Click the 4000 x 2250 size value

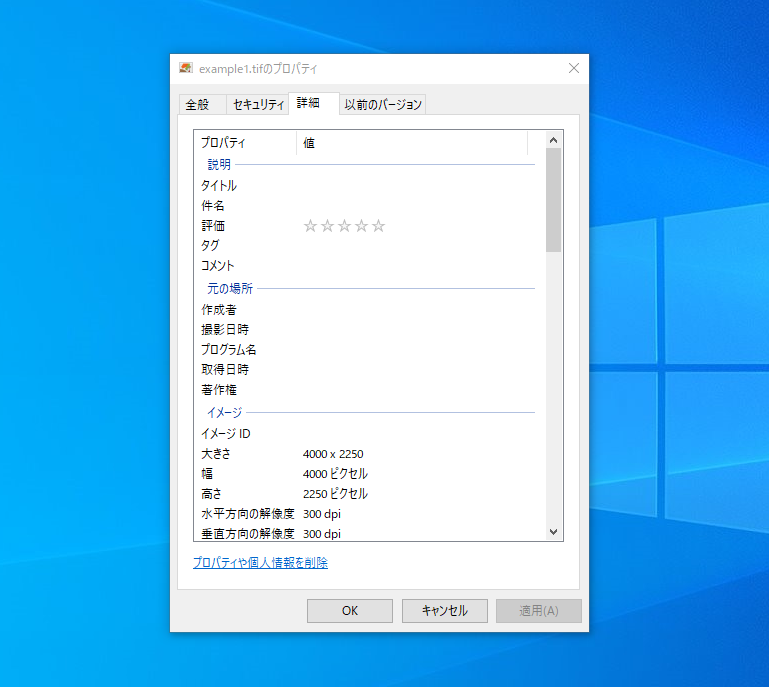333,454
